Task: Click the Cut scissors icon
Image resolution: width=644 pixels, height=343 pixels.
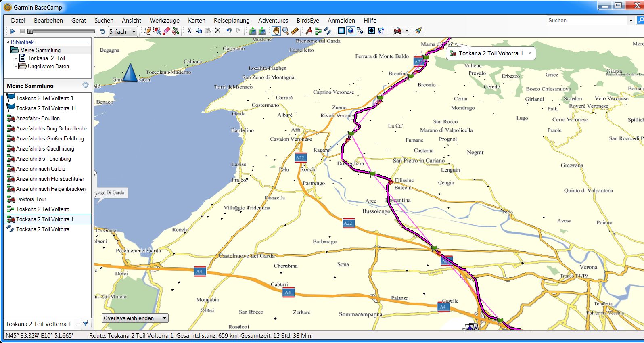Action: (x=189, y=31)
